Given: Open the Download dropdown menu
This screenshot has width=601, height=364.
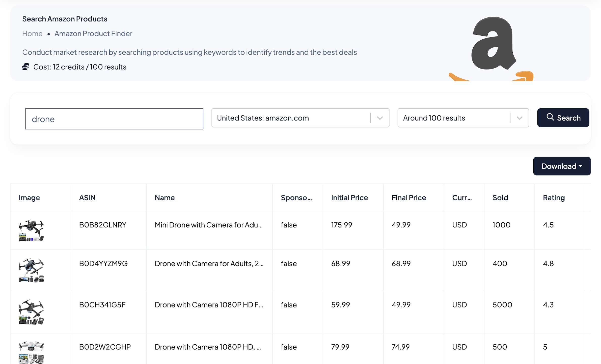Looking at the screenshot, I should click(562, 166).
